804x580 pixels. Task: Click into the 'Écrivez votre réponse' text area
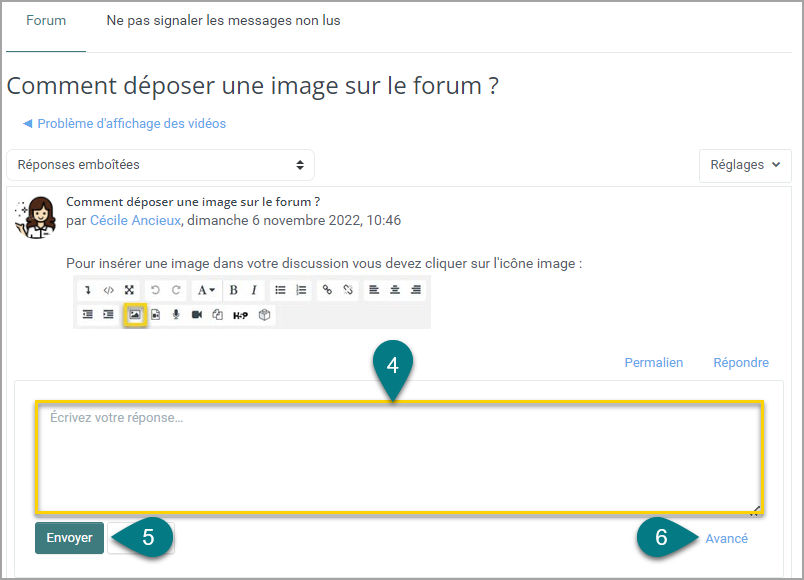coord(399,457)
